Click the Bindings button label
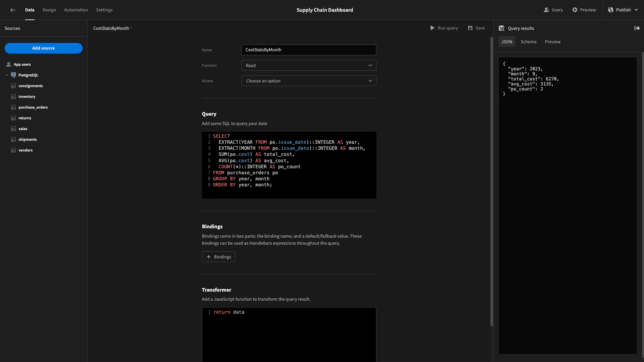Image resolution: width=644 pixels, height=362 pixels. click(x=222, y=257)
